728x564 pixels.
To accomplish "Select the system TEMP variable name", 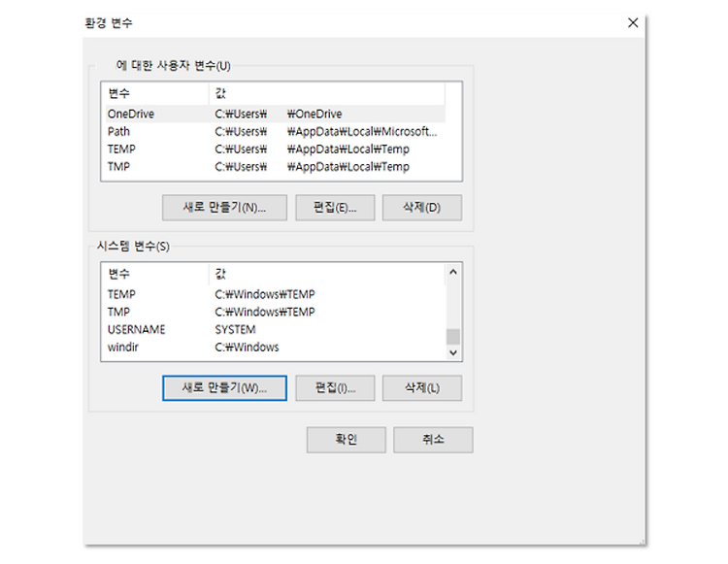I will pos(121,294).
